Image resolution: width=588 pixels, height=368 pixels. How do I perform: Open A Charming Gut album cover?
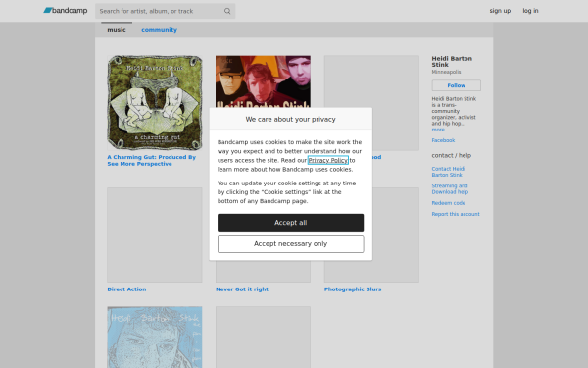155,103
